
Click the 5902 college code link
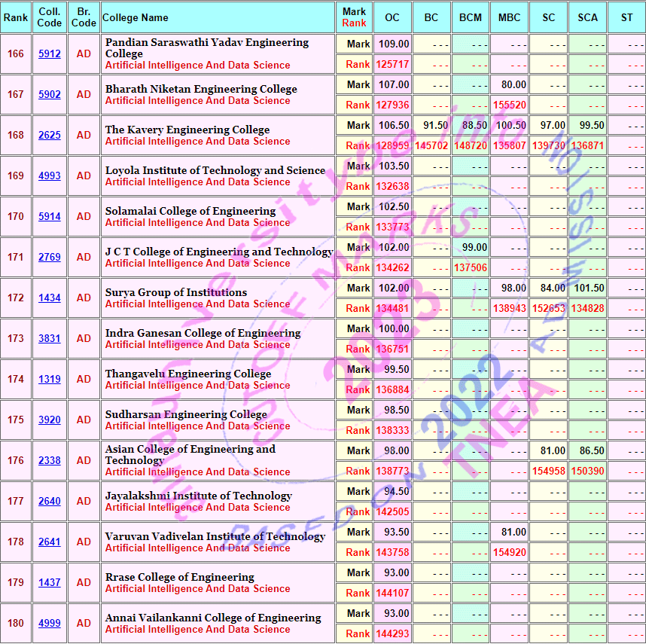click(x=50, y=95)
